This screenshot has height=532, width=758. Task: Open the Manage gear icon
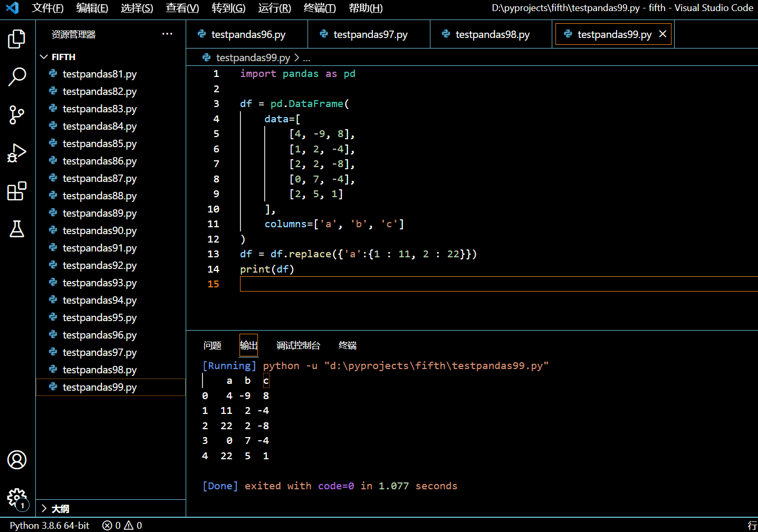[x=17, y=498]
